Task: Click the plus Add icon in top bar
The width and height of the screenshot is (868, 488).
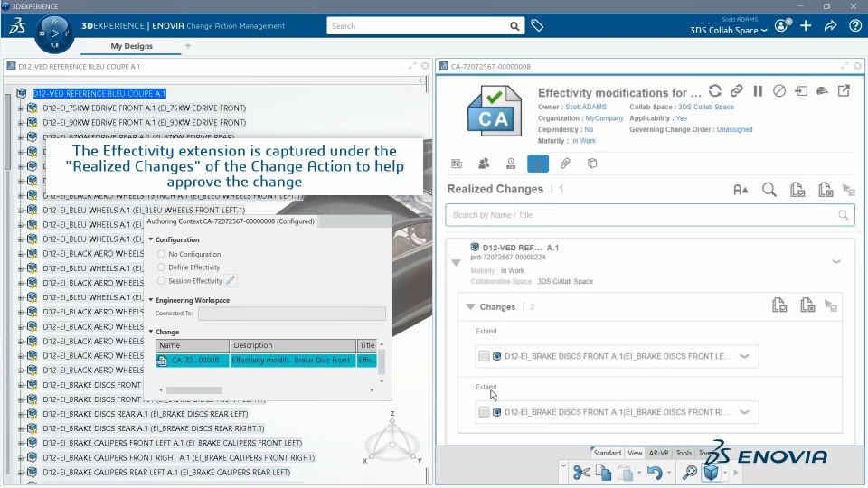Action: click(806, 25)
